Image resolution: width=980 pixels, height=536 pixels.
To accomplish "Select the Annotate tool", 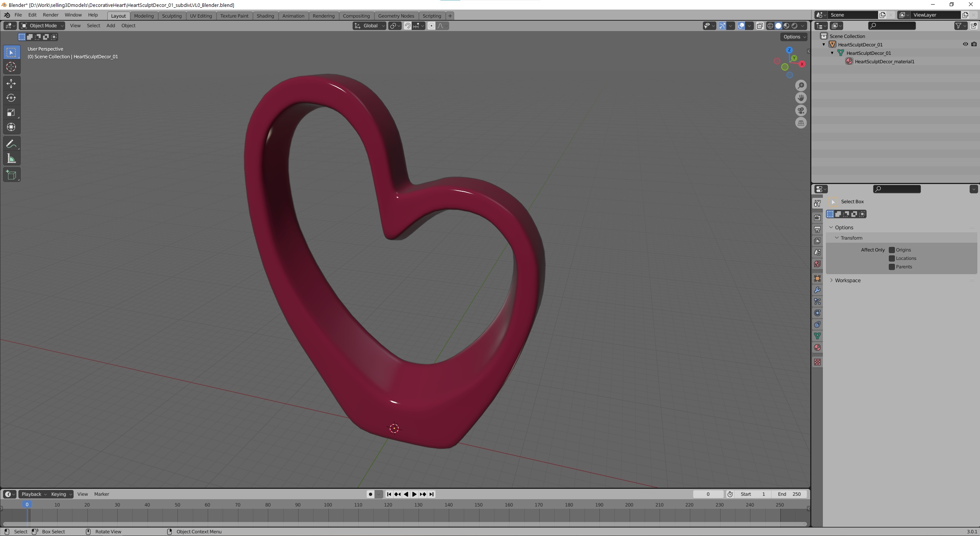I will 11,144.
